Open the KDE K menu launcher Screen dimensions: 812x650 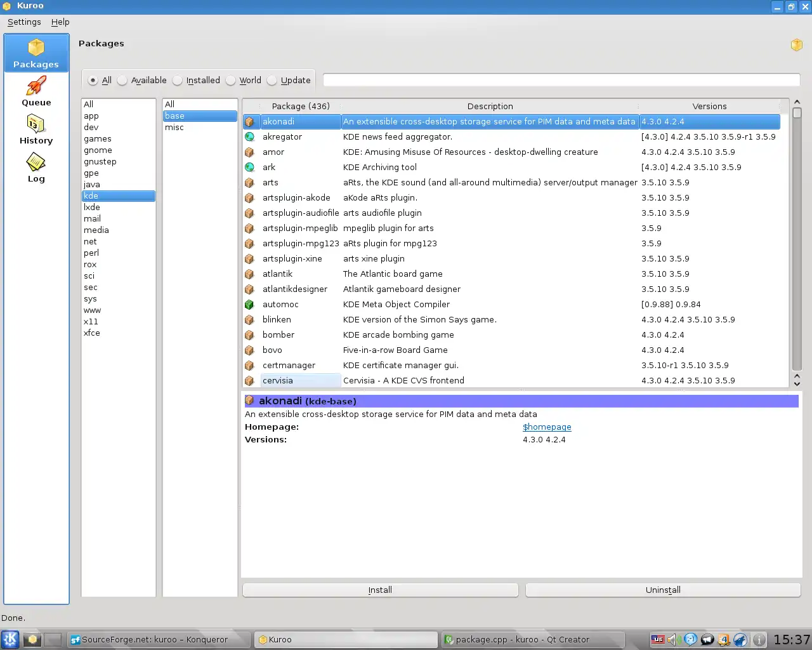click(10, 639)
